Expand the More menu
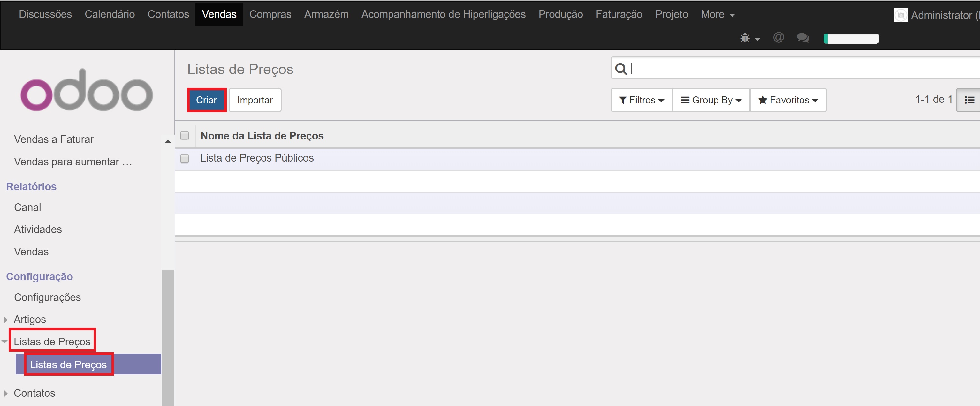Image resolution: width=980 pixels, height=406 pixels. tap(718, 14)
